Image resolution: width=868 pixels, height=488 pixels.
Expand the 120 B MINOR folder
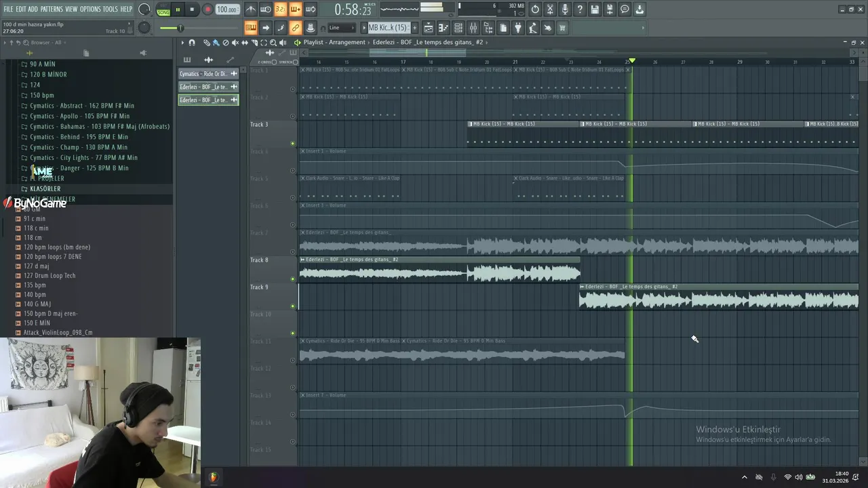(48, 75)
